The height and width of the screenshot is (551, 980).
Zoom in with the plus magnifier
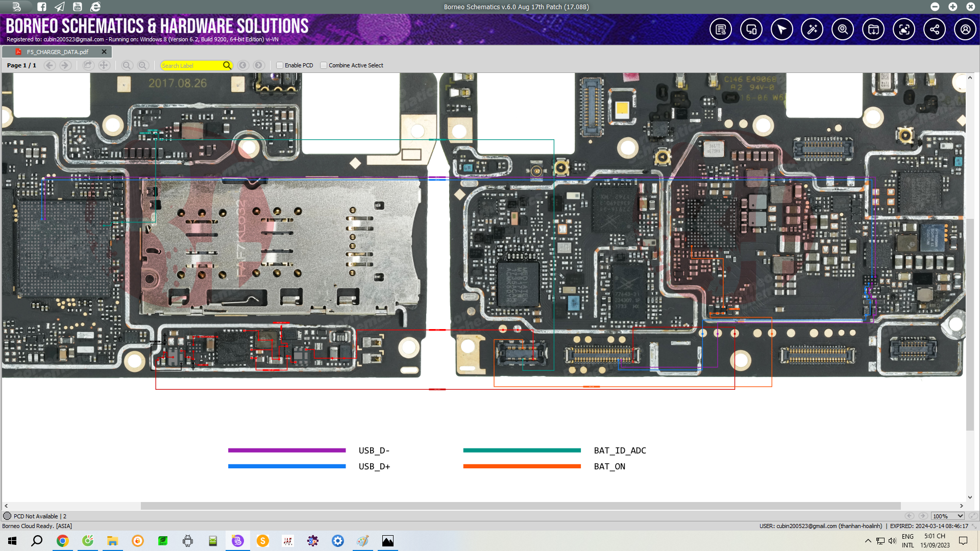point(143,65)
